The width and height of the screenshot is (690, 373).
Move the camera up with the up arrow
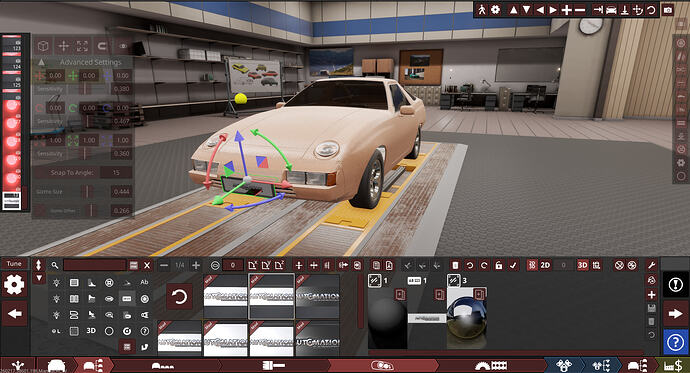tap(513, 10)
